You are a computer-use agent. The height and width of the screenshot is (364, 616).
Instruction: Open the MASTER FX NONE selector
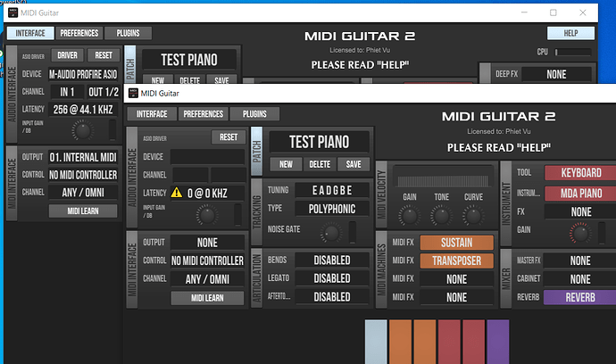pos(580,261)
